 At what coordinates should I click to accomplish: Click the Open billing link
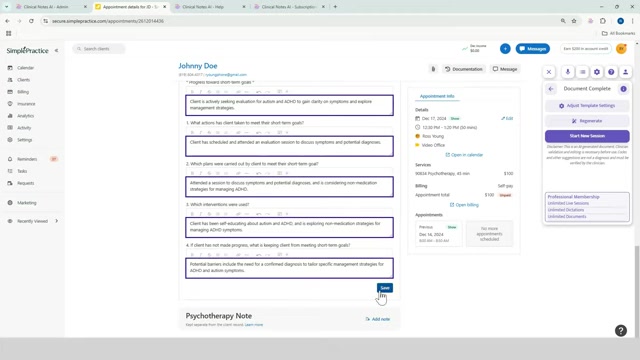click(464, 205)
